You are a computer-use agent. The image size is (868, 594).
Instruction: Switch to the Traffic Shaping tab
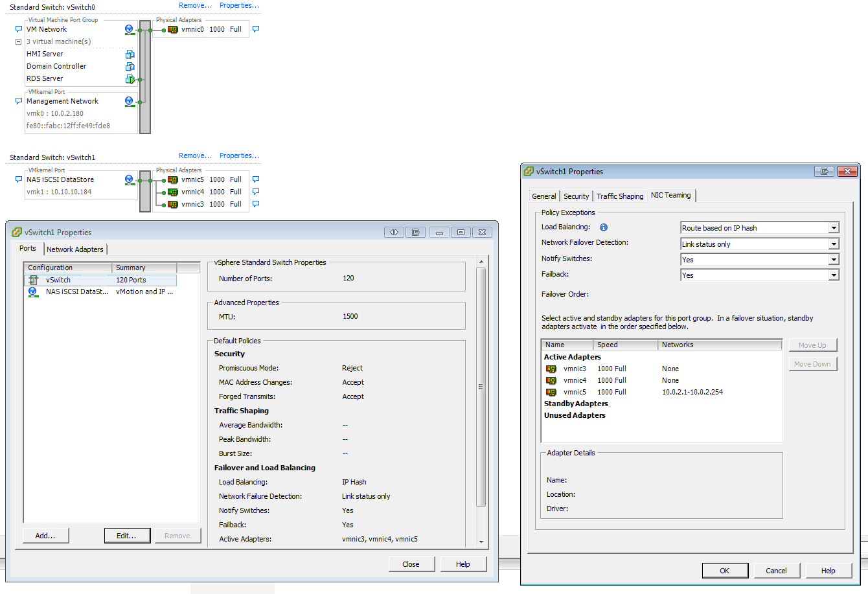620,196
